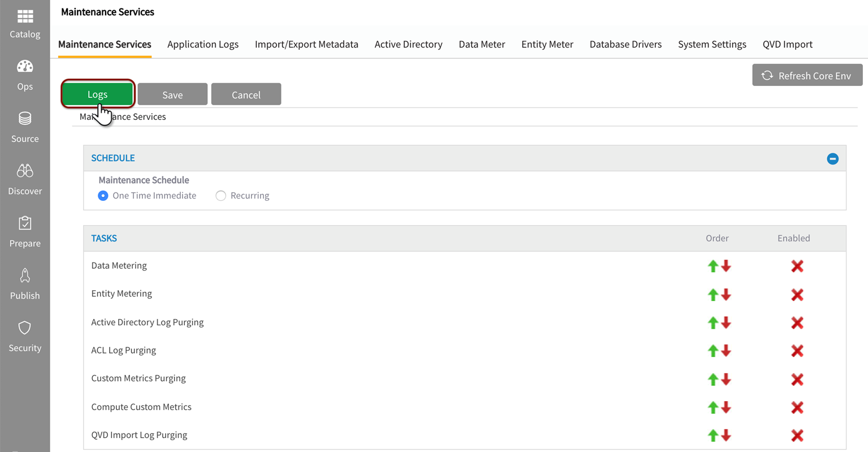Open the System Settings tab
Screen dimensions: 868x452
pos(712,44)
